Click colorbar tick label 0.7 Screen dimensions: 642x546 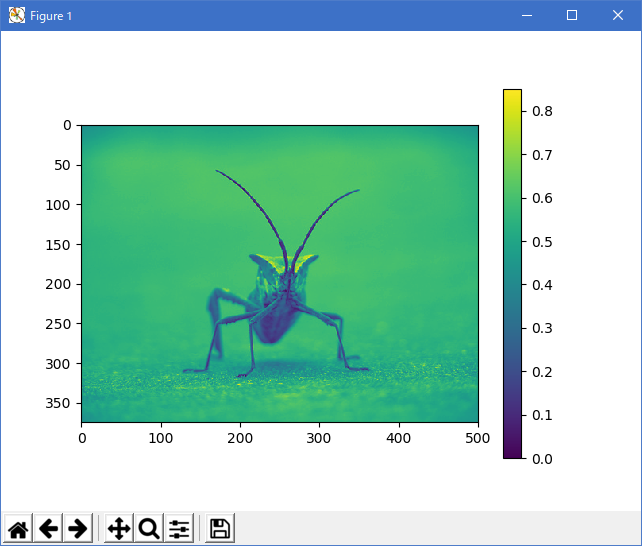click(x=542, y=155)
